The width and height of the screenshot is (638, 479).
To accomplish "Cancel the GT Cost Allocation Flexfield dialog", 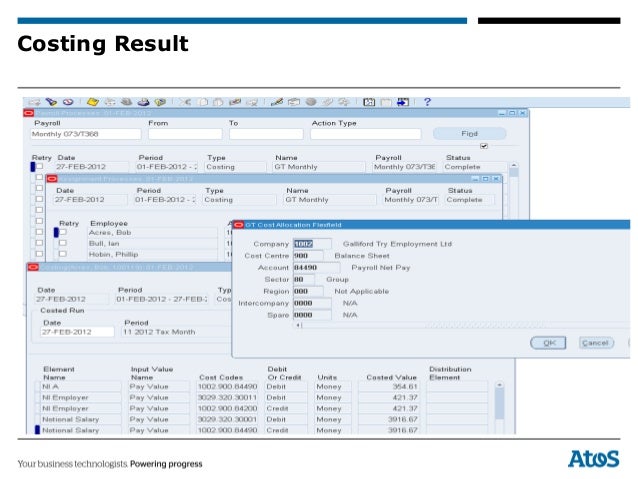I will [x=596, y=343].
